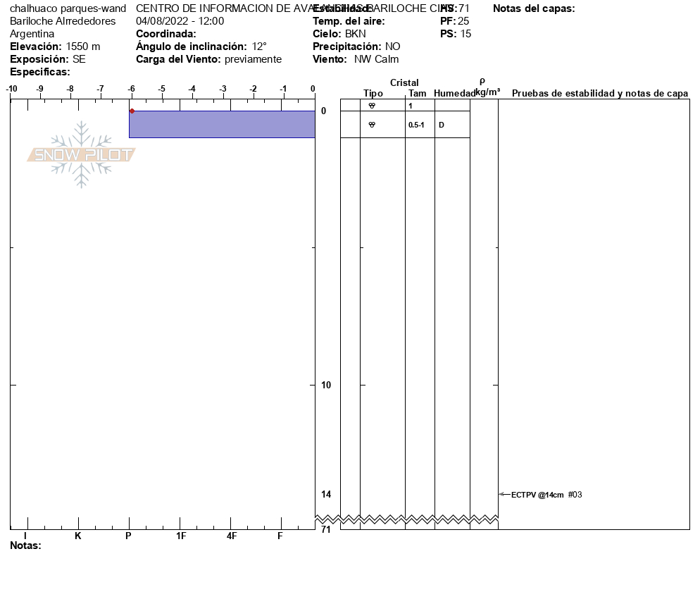This screenshot has width=700, height=592.
Task: Click the humidity value D cell
Action: click(x=442, y=125)
